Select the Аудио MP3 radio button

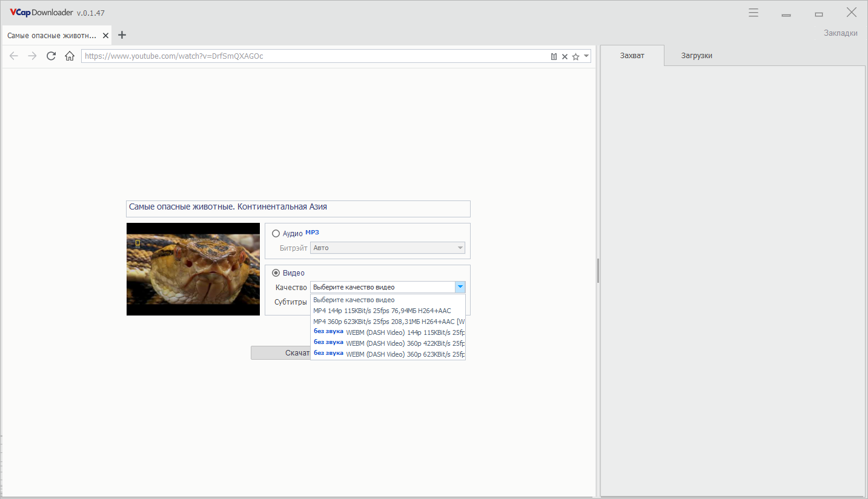pos(276,233)
